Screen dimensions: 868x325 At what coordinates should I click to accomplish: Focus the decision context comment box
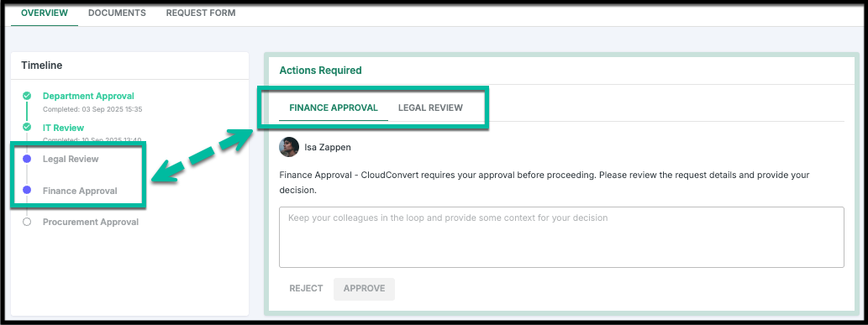click(561, 237)
